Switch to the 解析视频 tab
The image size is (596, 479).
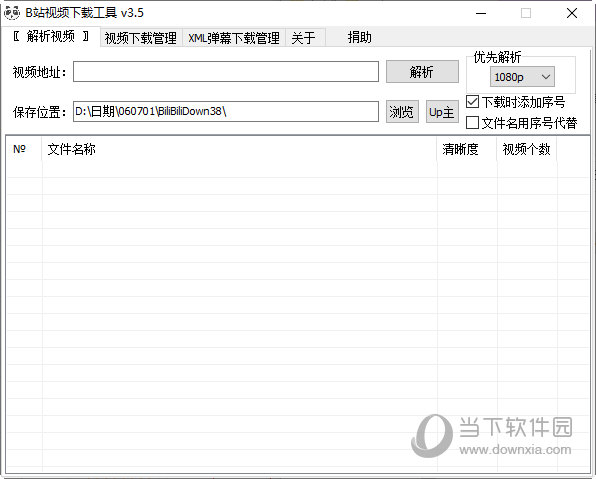tap(51, 37)
